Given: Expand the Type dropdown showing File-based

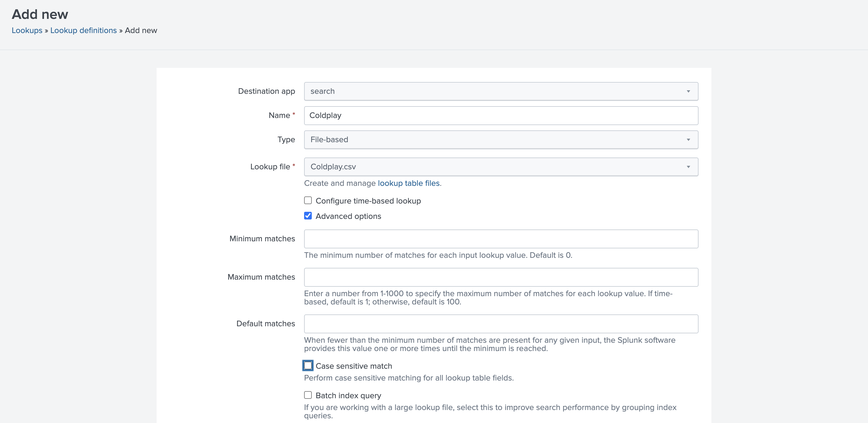Looking at the screenshot, I should tap(501, 140).
